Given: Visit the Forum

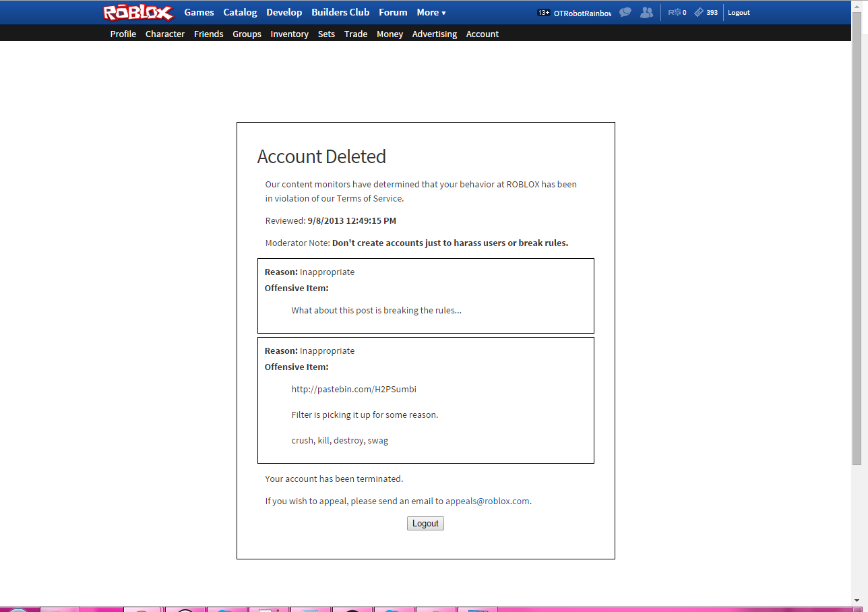Looking at the screenshot, I should point(393,12).
